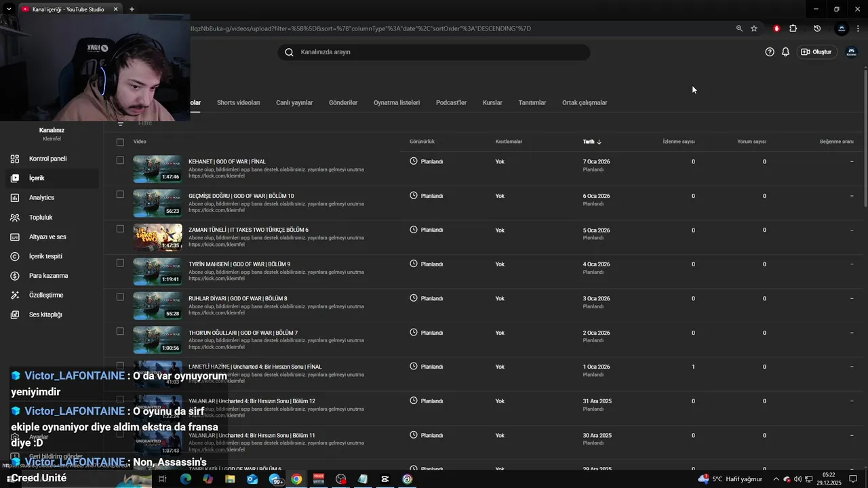Open the Özelleştirme customization page
Viewport: 868px width, 488px height.
[46, 296]
